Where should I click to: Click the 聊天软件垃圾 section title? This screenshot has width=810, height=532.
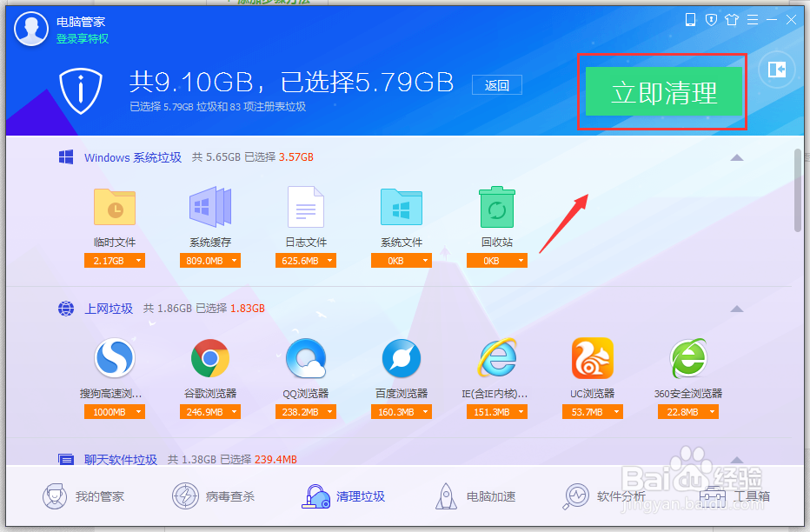pyautogui.click(x=120, y=460)
